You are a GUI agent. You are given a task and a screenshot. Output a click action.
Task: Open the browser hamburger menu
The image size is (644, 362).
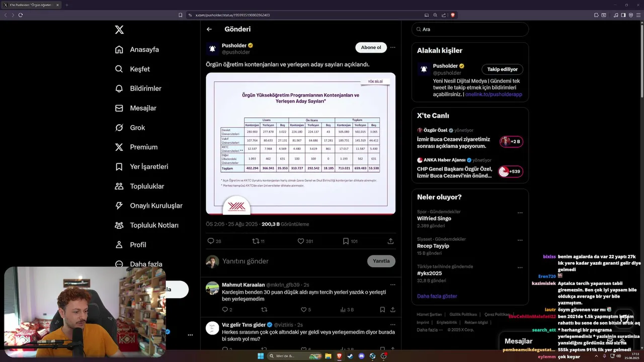(638, 15)
